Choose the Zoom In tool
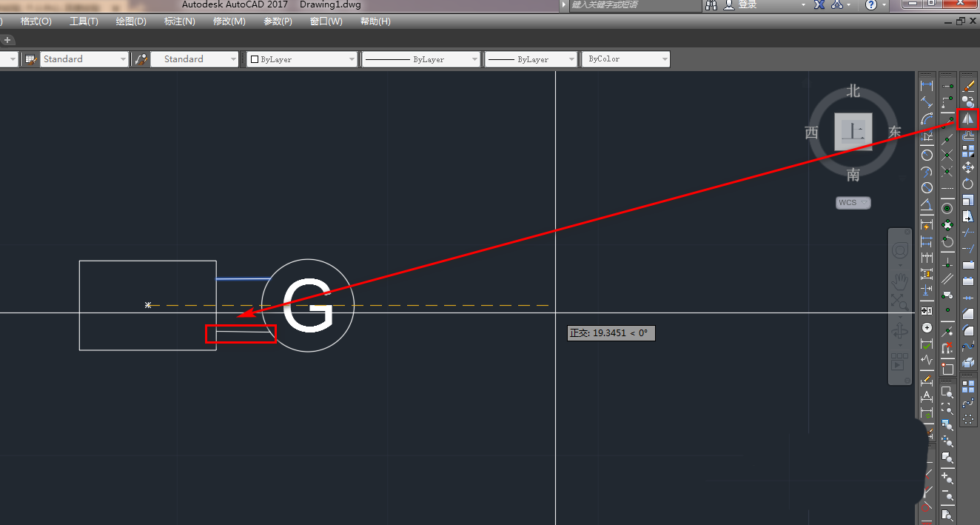This screenshot has width=980, height=525. [947, 478]
